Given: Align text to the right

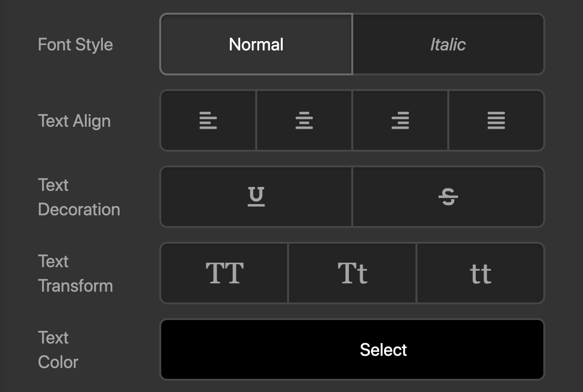Looking at the screenshot, I should pos(400,120).
